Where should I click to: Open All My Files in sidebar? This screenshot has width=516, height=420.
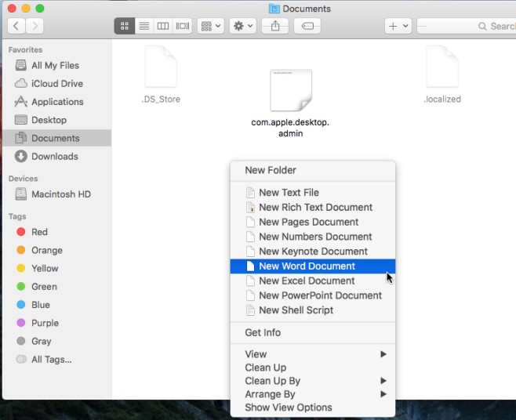click(56, 66)
